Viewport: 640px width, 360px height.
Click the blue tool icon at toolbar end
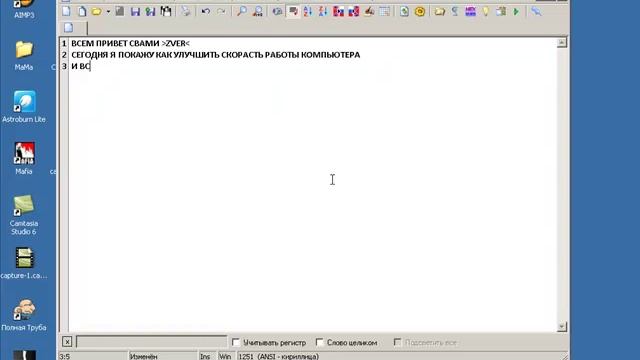point(536,11)
